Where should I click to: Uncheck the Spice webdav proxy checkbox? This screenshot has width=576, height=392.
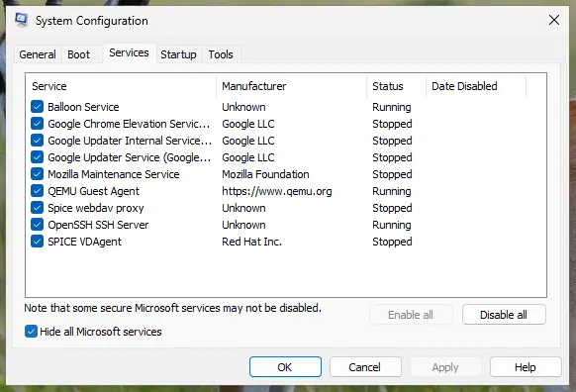[37, 208]
